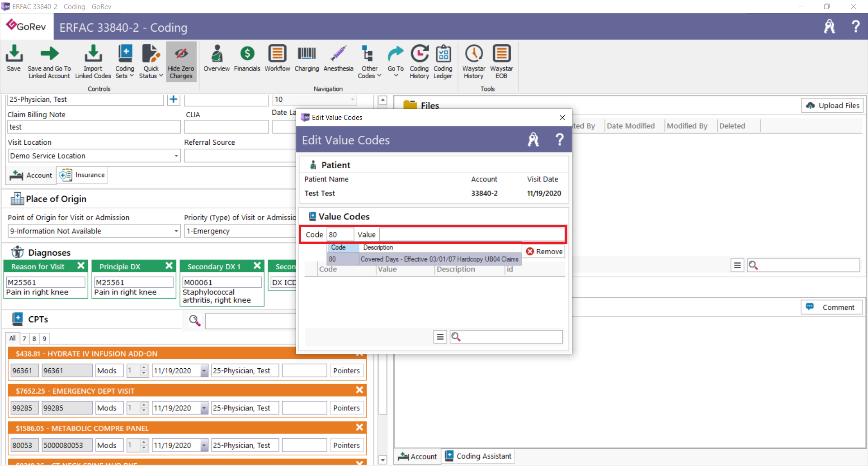Click the Value field in Value Codes

pos(472,234)
